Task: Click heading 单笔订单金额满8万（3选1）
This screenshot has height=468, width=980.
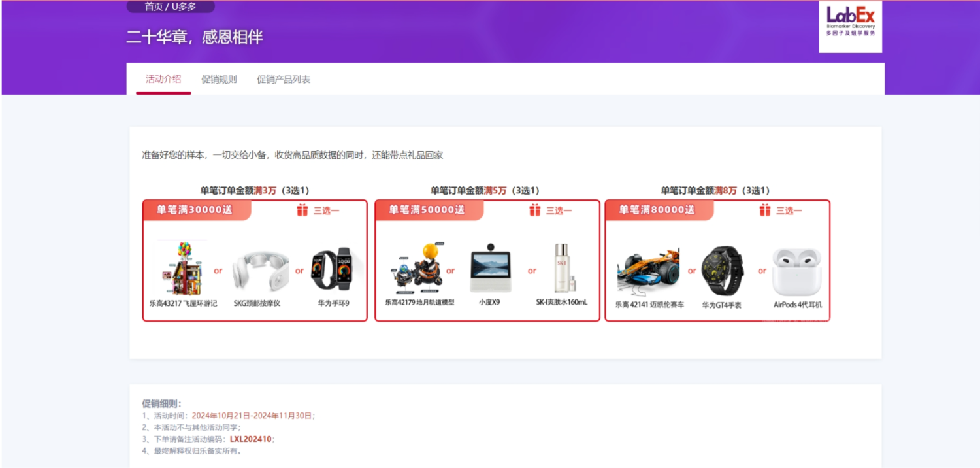Action: (715, 190)
